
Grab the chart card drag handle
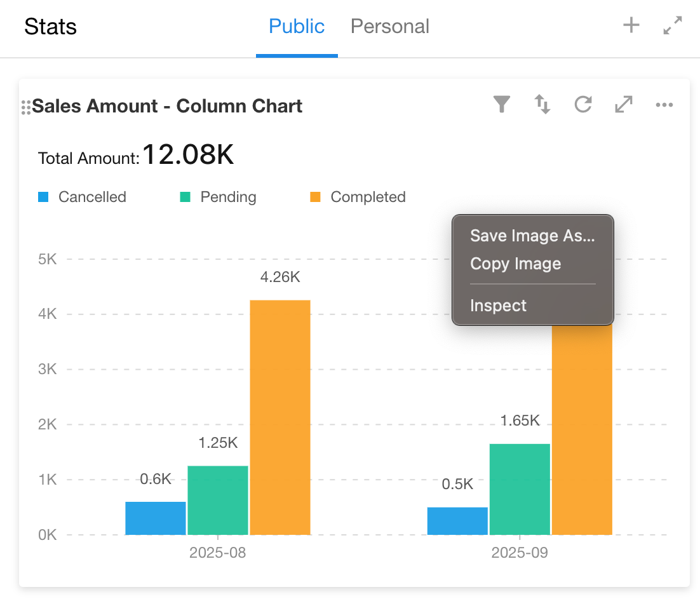(x=26, y=107)
